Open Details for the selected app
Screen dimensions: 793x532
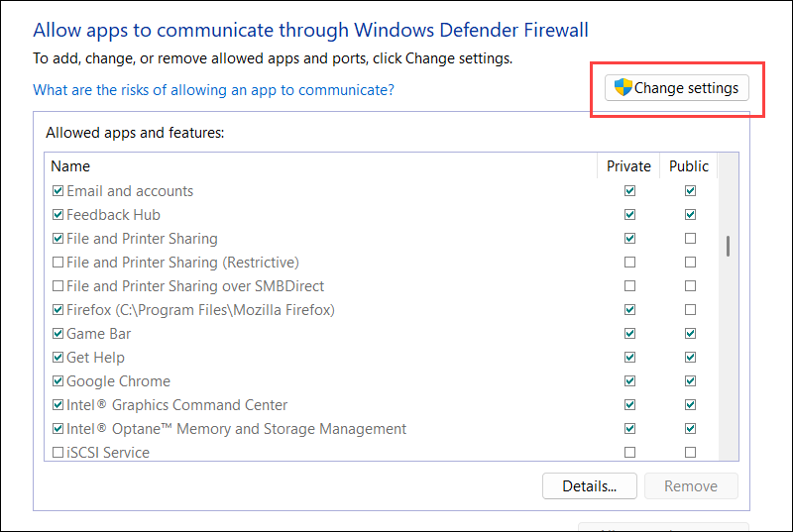coord(589,486)
